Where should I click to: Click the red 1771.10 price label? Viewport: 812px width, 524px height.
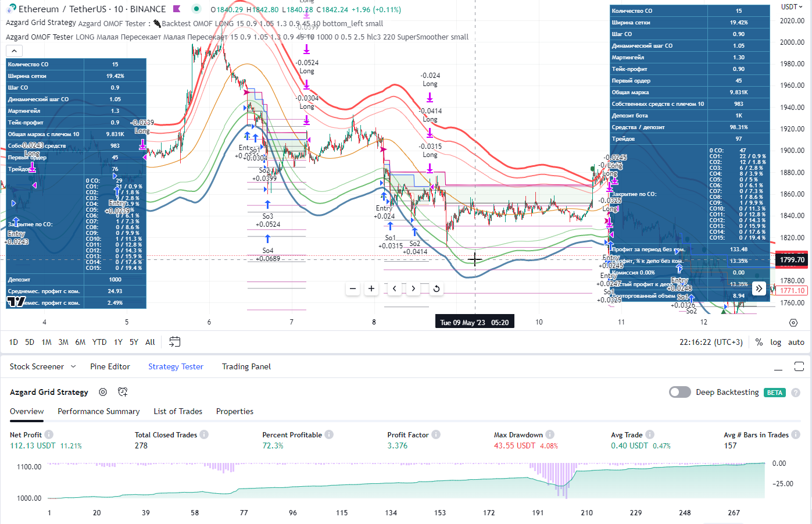click(792, 291)
